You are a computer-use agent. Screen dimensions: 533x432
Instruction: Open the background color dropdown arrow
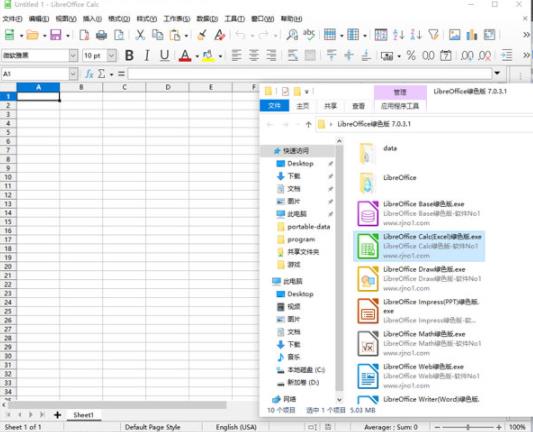click(x=221, y=56)
